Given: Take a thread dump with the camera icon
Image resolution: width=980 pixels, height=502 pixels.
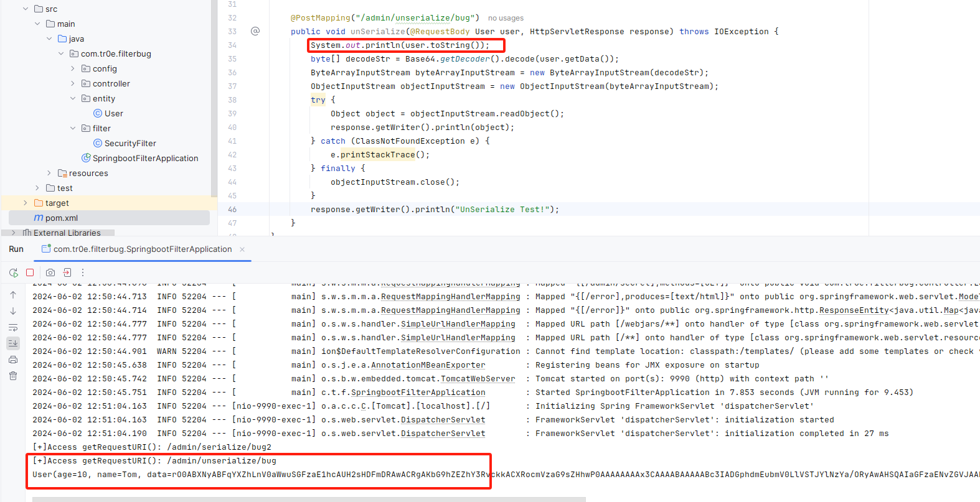Looking at the screenshot, I should pos(50,272).
